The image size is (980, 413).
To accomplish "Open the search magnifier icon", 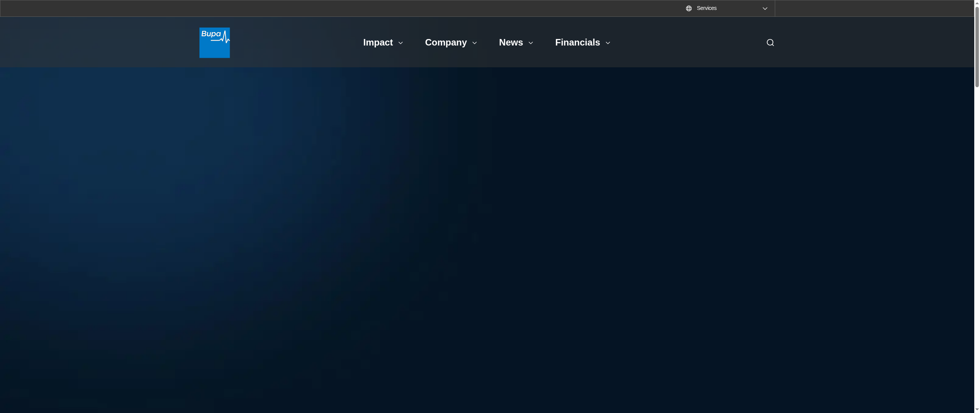I will 770,42.
